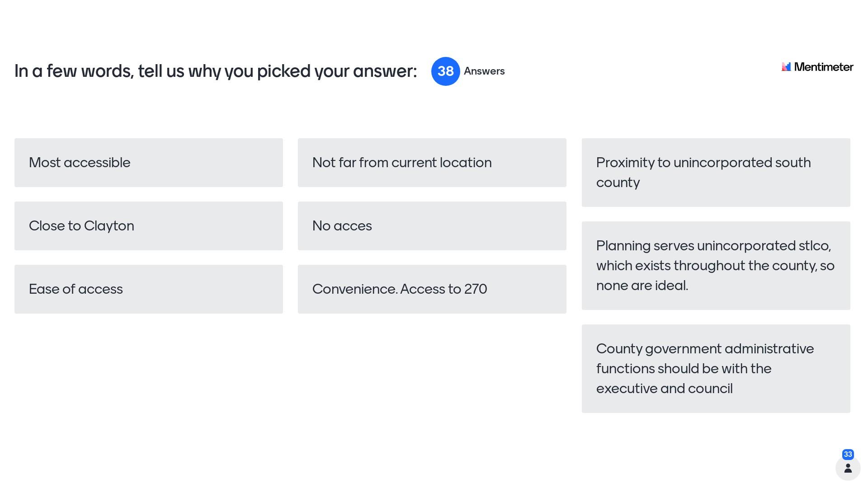Click "executive and council" text line
This screenshot has height=488, width=868.
coord(664,389)
